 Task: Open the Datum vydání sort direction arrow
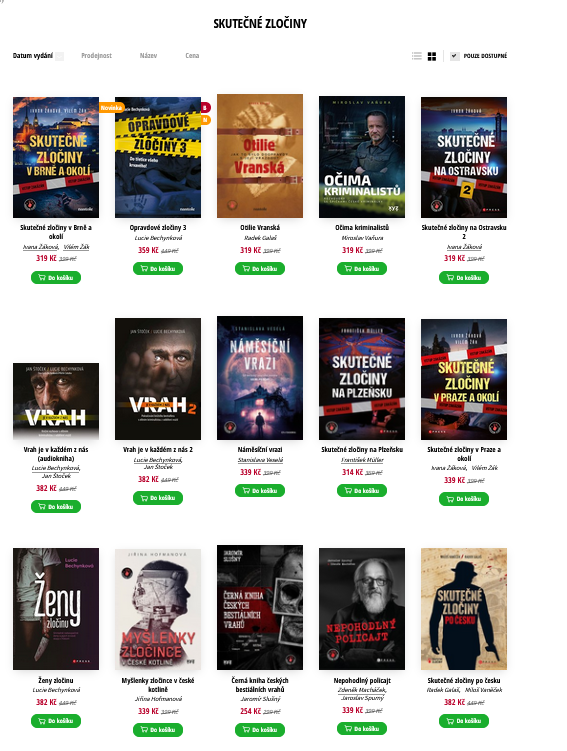tap(59, 56)
